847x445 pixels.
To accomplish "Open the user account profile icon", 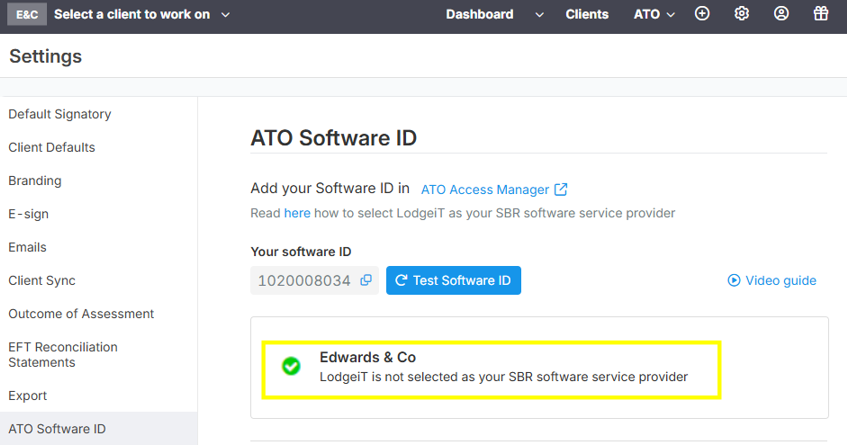I will click(781, 14).
